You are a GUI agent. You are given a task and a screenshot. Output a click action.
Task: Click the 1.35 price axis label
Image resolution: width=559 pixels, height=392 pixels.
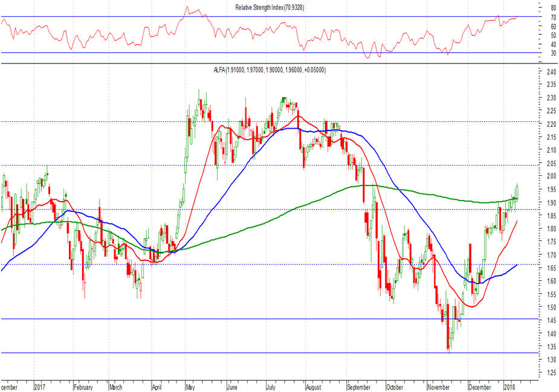point(552,347)
